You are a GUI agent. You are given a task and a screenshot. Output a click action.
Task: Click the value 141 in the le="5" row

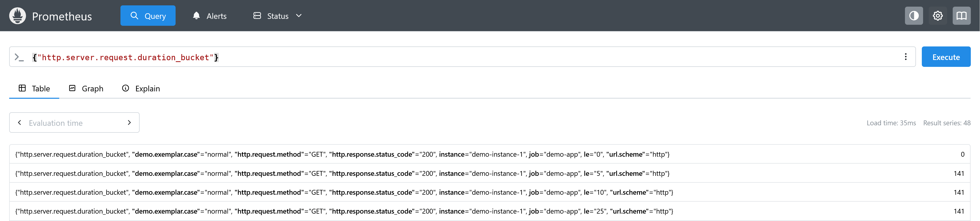tap(959, 173)
